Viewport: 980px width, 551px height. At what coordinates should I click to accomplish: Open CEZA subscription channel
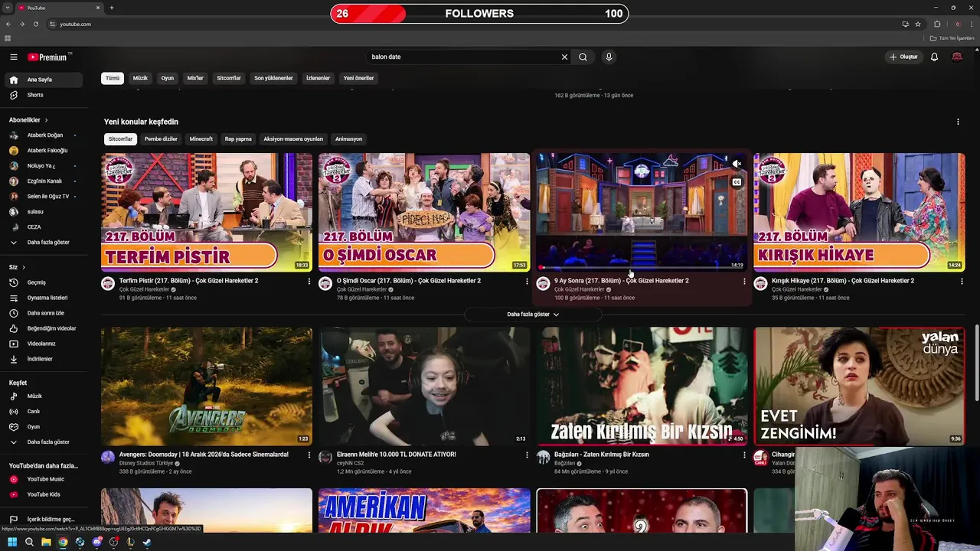pos(44,227)
